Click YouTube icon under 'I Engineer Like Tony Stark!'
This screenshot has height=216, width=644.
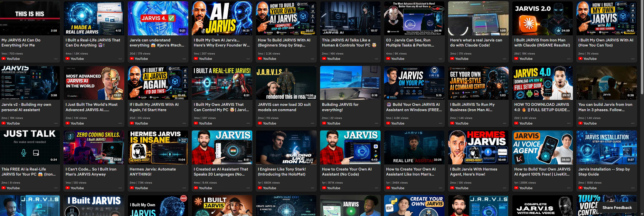pos(260,188)
